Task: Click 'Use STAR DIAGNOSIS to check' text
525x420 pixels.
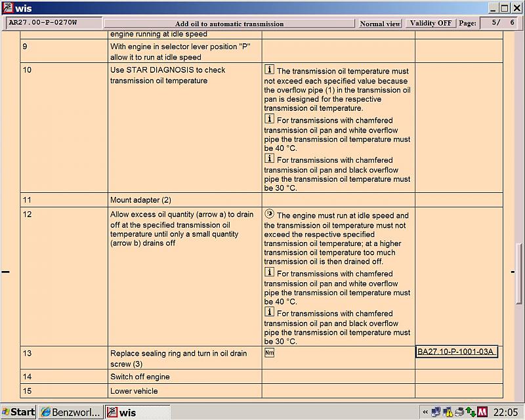Action: (x=168, y=70)
